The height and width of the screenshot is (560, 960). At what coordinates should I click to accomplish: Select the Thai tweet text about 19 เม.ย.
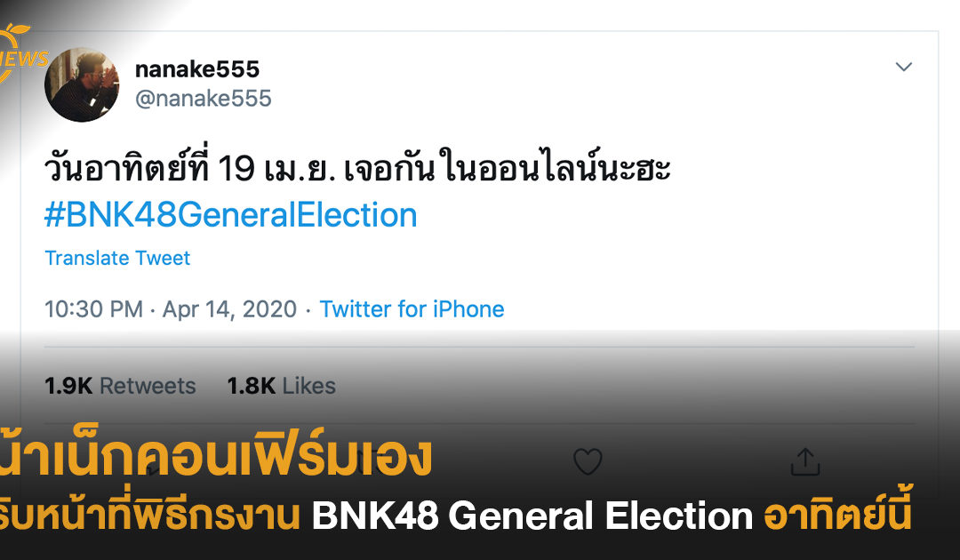tap(357, 169)
